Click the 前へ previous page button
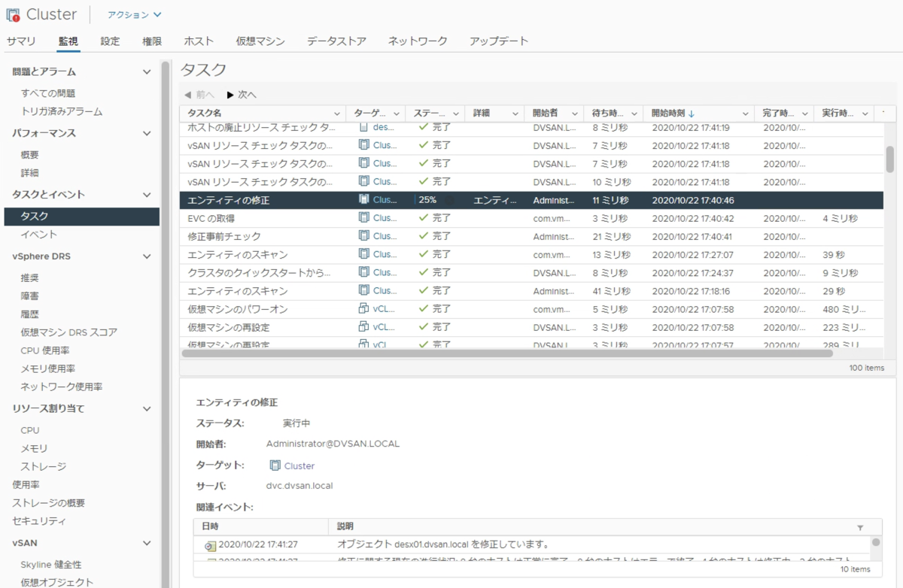Image resolution: width=903 pixels, height=588 pixels. [x=199, y=95]
